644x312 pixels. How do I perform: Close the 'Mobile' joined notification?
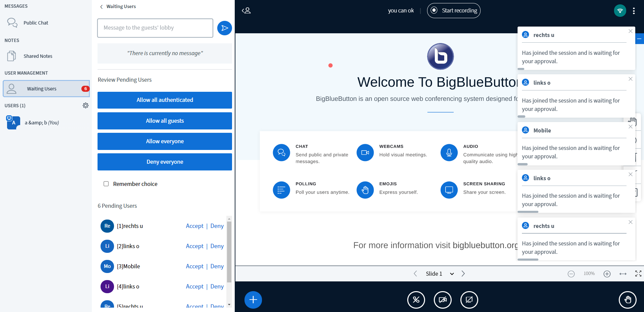631,126
